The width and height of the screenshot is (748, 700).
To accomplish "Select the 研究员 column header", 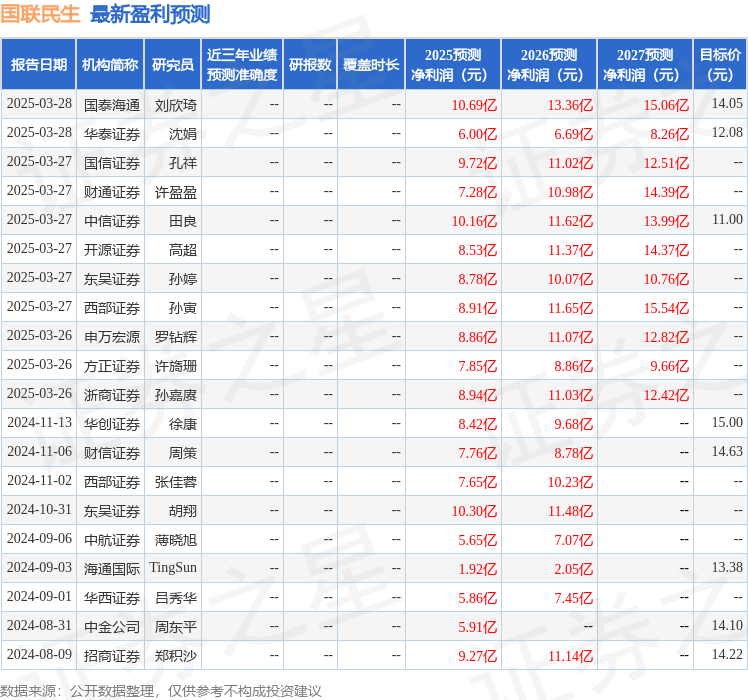I will pos(173,65).
